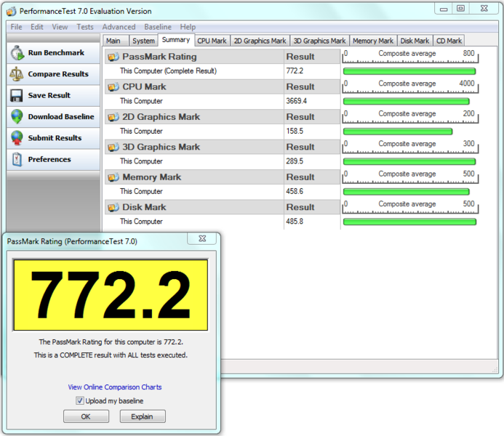
Task: Select the CPU Mark result value 3669.4
Action: pyautogui.click(x=296, y=101)
